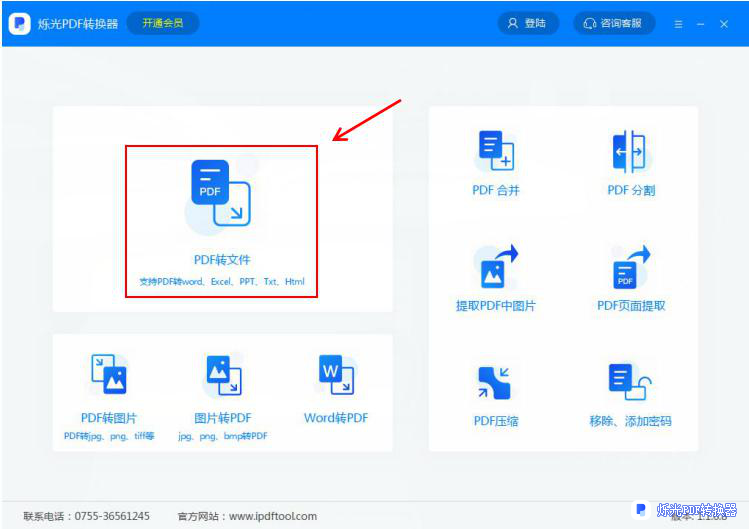
Task: Click the 联系电话 phone number text
Action: pyautogui.click(x=87, y=516)
